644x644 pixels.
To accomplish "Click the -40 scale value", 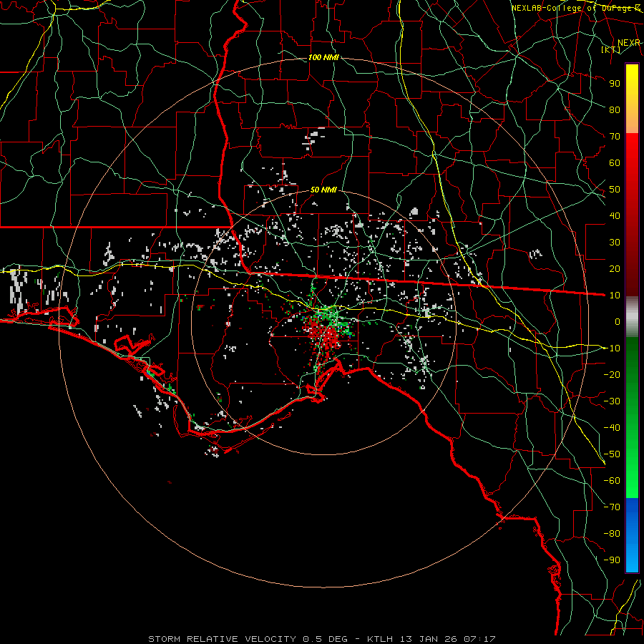I will (612, 428).
